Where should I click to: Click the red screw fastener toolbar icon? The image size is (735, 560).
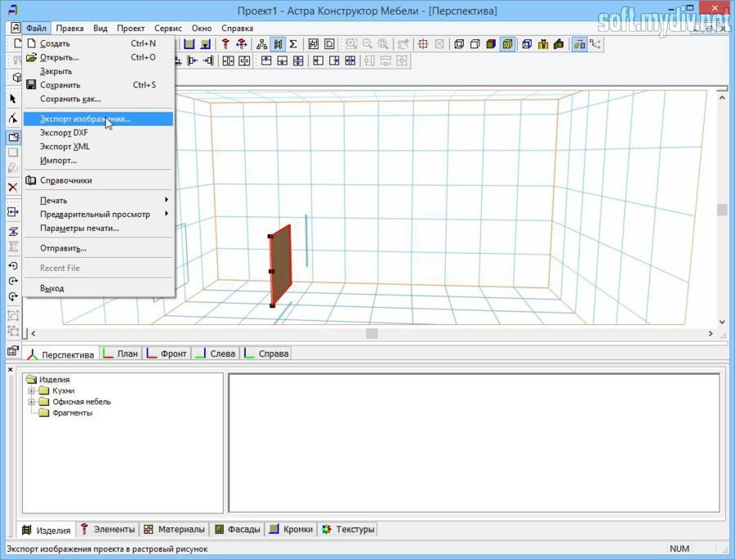pyautogui.click(x=225, y=44)
